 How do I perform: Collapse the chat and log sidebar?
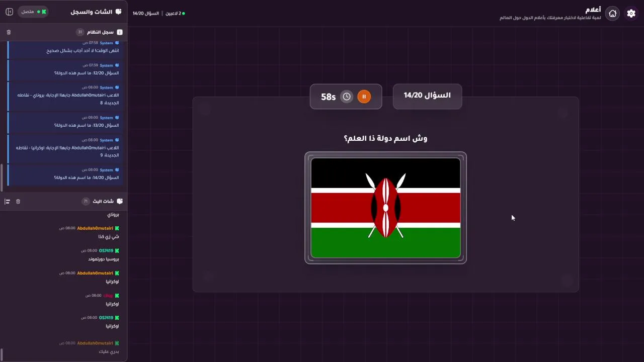click(x=9, y=12)
